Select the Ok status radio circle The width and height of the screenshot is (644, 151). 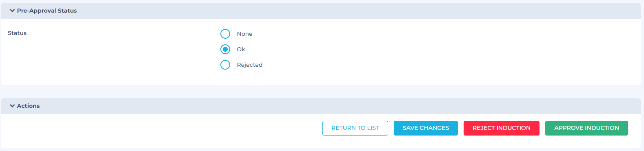pos(225,49)
